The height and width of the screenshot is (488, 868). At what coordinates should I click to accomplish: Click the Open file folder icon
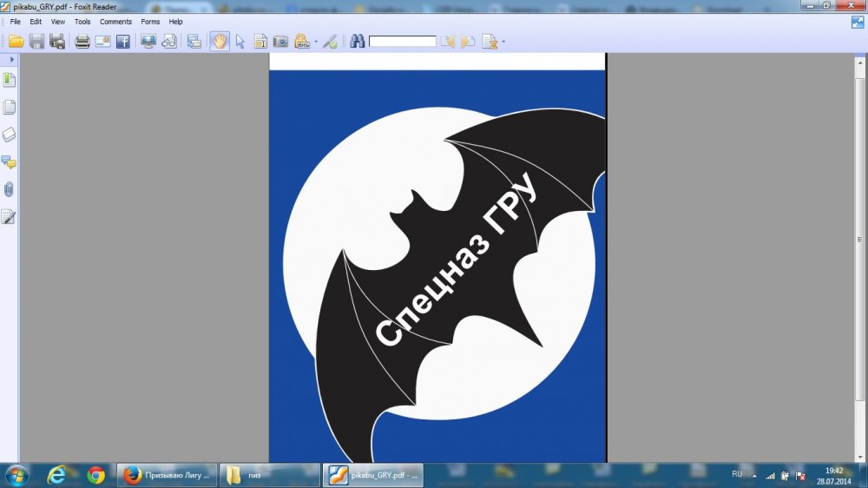point(16,41)
